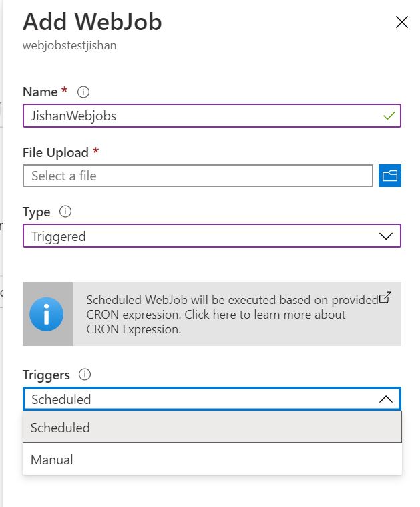Expand the Type dropdown showing Triggered
The width and height of the screenshot is (420, 507).
tap(212, 236)
